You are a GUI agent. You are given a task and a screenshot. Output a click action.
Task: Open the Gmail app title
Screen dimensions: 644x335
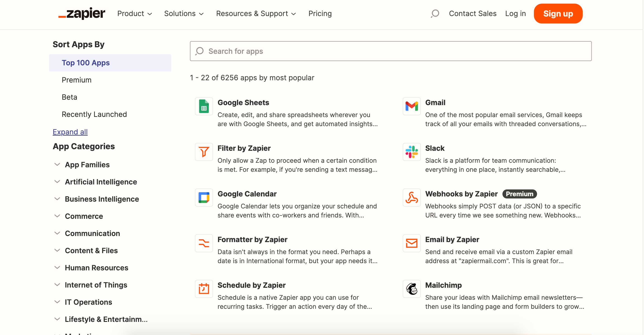tap(435, 102)
